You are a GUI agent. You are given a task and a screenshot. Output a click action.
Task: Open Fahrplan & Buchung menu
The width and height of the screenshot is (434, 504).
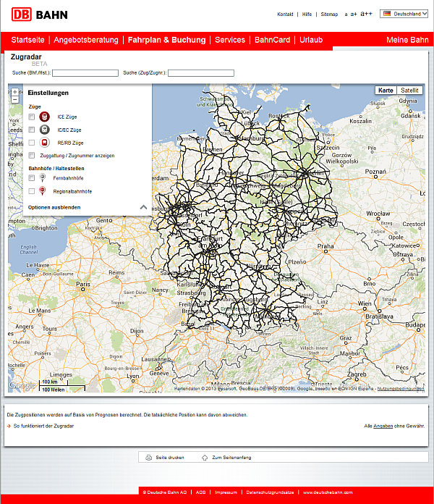[x=166, y=40]
